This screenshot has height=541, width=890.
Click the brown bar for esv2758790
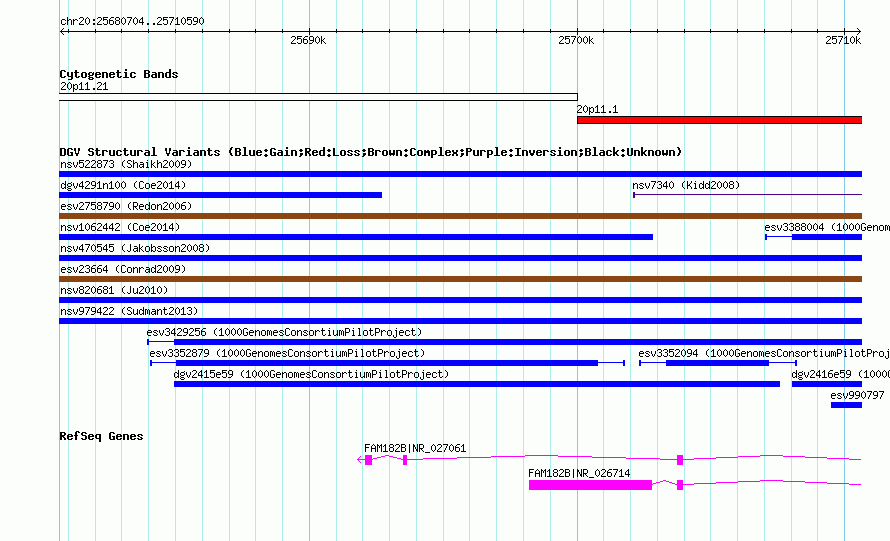click(x=460, y=216)
